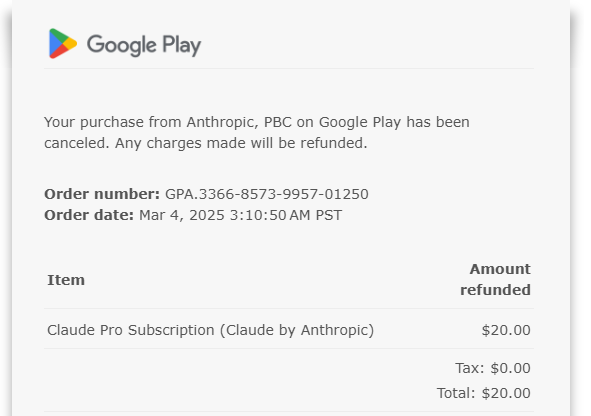Screen dimensions: 591x416
Task: Click '(Claude by Anthropic)' in item row
Action: 297,330
